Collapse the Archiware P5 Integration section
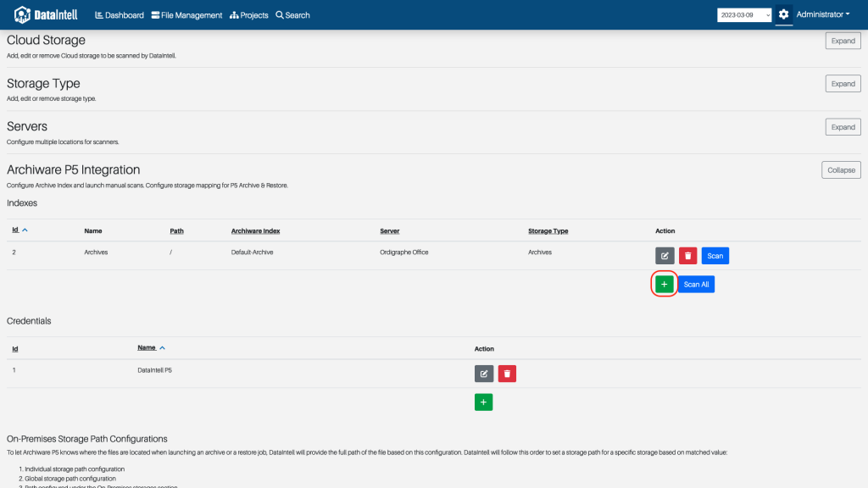The width and height of the screenshot is (868, 488). pyautogui.click(x=841, y=169)
